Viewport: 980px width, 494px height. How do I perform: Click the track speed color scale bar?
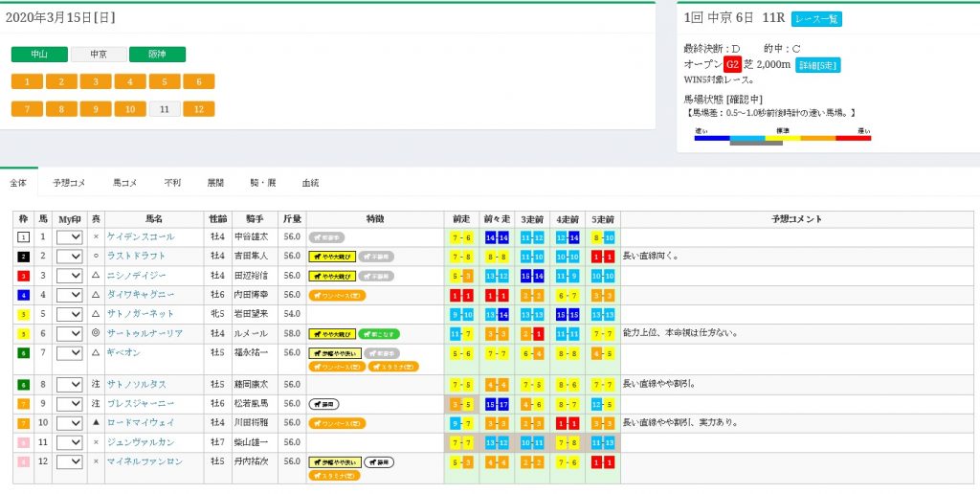coord(783,138)
